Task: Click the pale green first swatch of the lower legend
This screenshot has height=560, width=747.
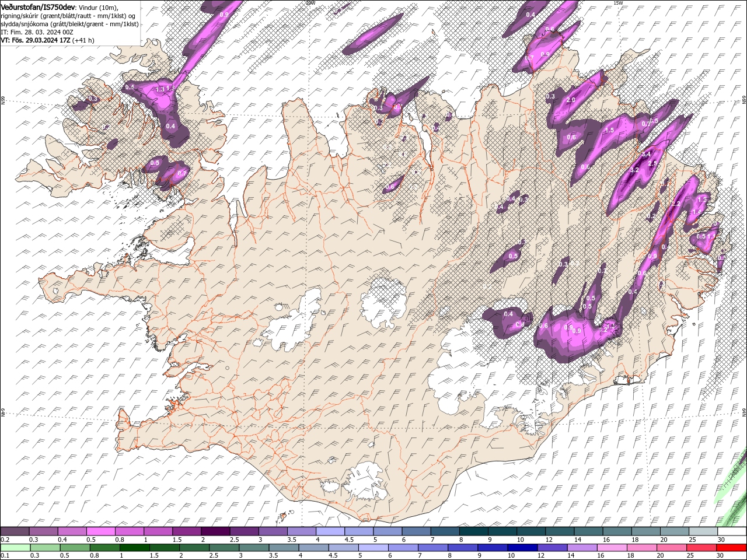Action: click(15, 547)
